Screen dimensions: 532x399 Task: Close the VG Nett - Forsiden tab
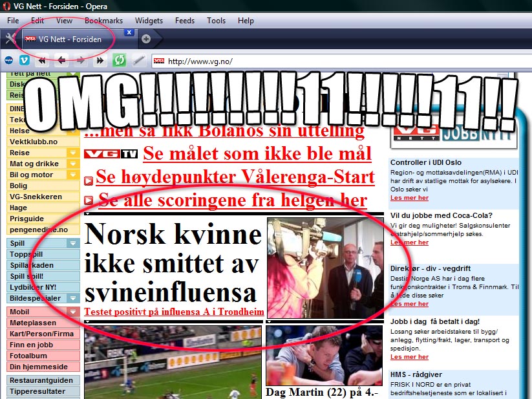pyautogui.click(x=129, y=32)
